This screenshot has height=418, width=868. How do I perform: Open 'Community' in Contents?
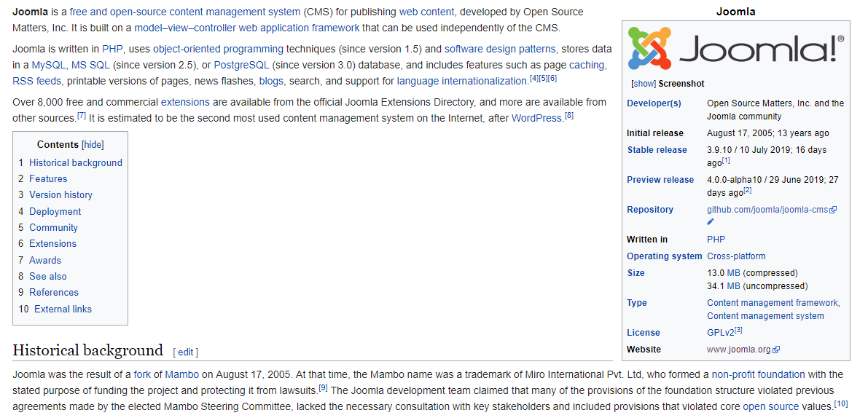click(x=54, y=227)
